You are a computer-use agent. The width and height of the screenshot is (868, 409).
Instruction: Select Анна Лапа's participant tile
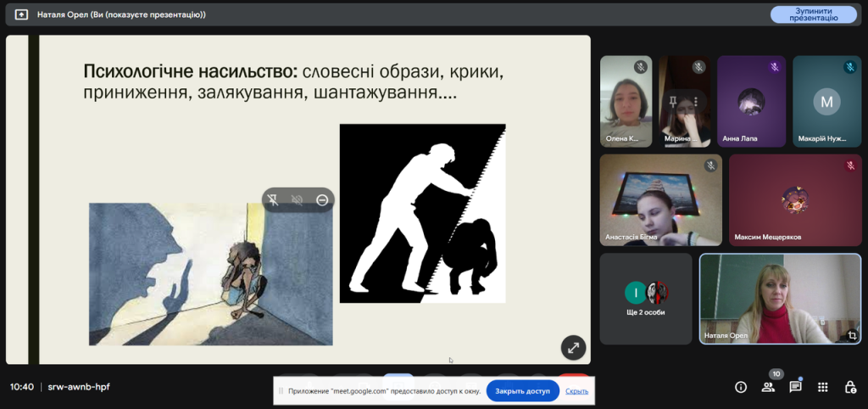[752, 102]
